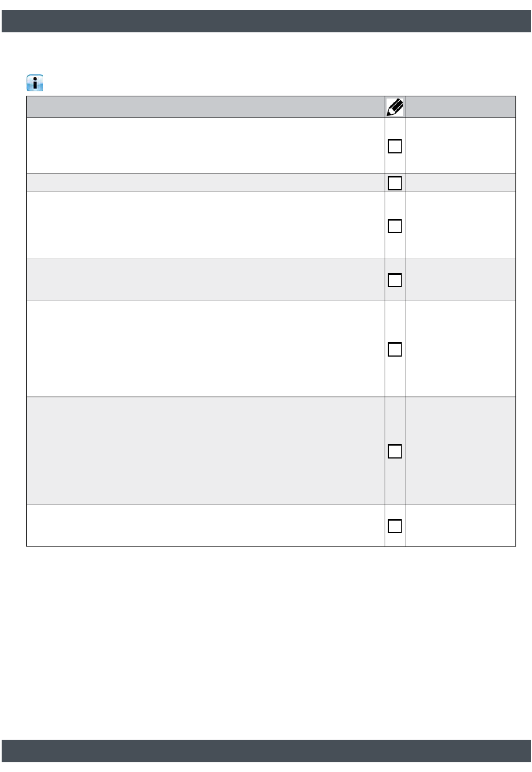The height and width of the screenshot is (772, 532).
Task: Check the sixth checkbox in the tall grey row
Action: 395,451
